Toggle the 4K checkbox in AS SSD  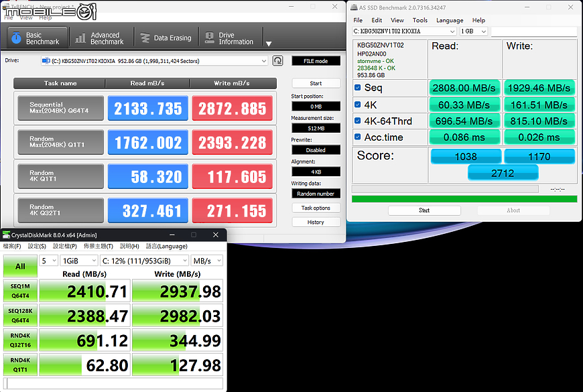358,105
